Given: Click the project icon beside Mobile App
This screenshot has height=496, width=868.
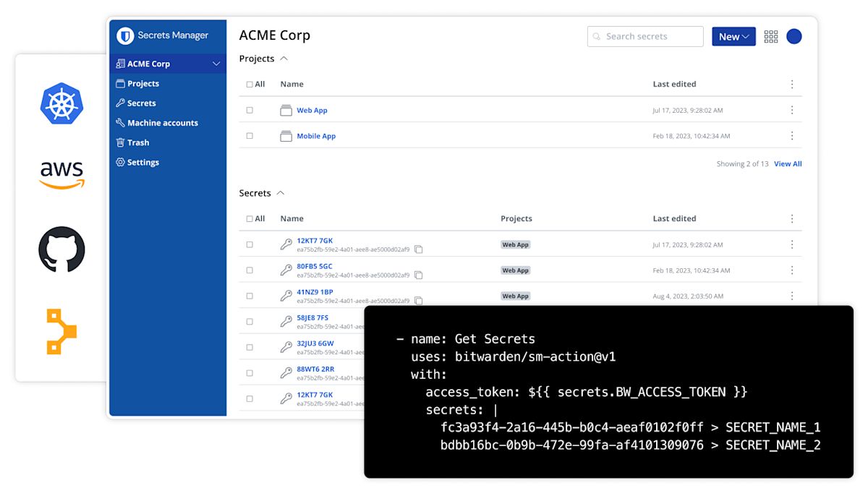Looking at the screenshot, I should [x=286, y=136].
